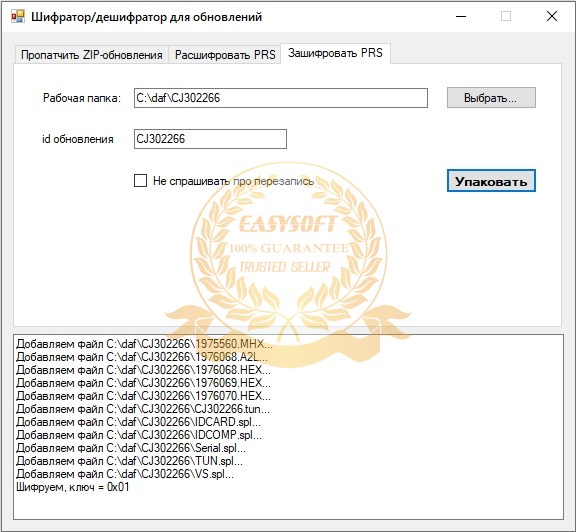Click log line with 1976070.HEX
This screenshot has width=576, height=532.
143,396
